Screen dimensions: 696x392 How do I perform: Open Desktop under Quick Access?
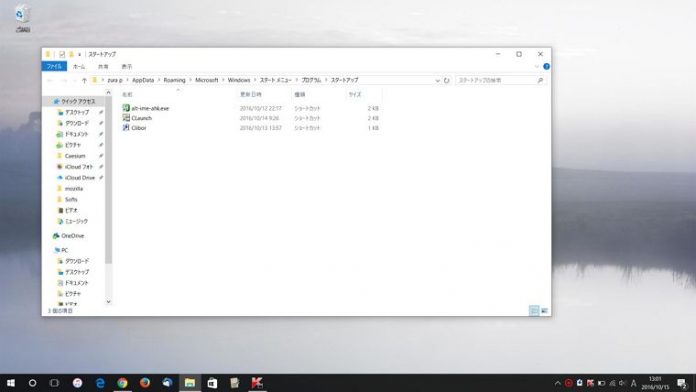(x=77, y=112)
